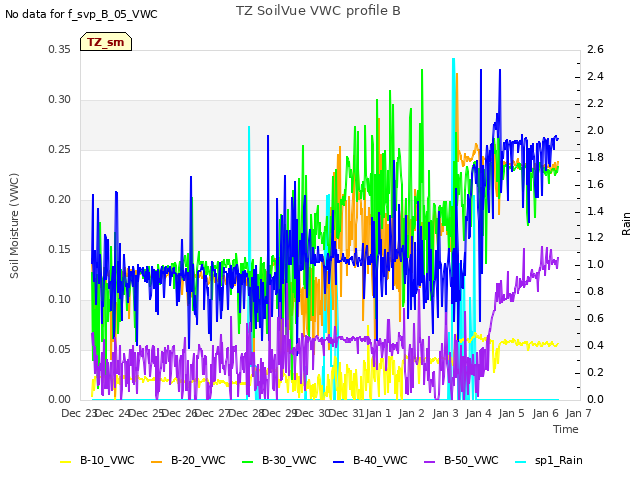Click the 0.20 left y-axis tick label
640x480 pixels.
tap(60, 200)
